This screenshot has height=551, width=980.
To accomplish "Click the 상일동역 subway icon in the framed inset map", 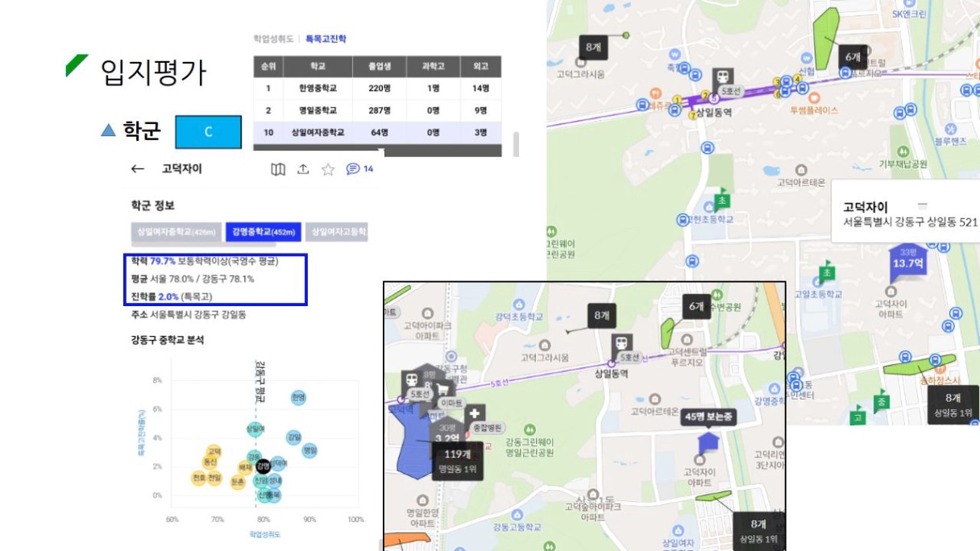I will coord(621,345).
